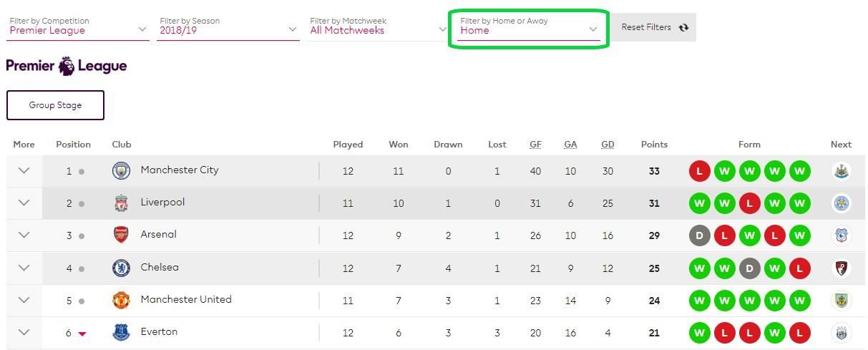Click the Everton club crest

pos(122,332)
